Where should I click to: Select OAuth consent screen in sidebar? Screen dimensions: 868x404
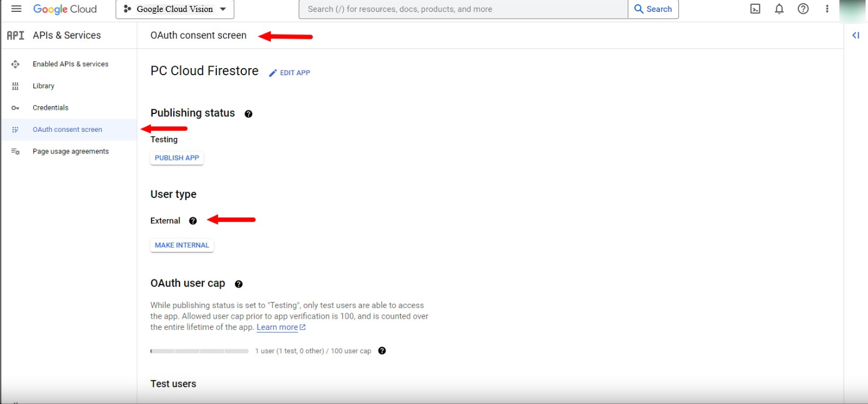pos(67,129)
